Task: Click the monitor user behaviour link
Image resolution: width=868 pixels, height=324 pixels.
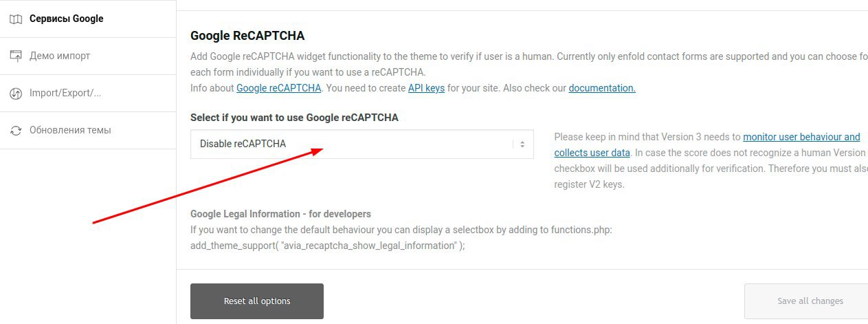Action: [x=801, y=137]
